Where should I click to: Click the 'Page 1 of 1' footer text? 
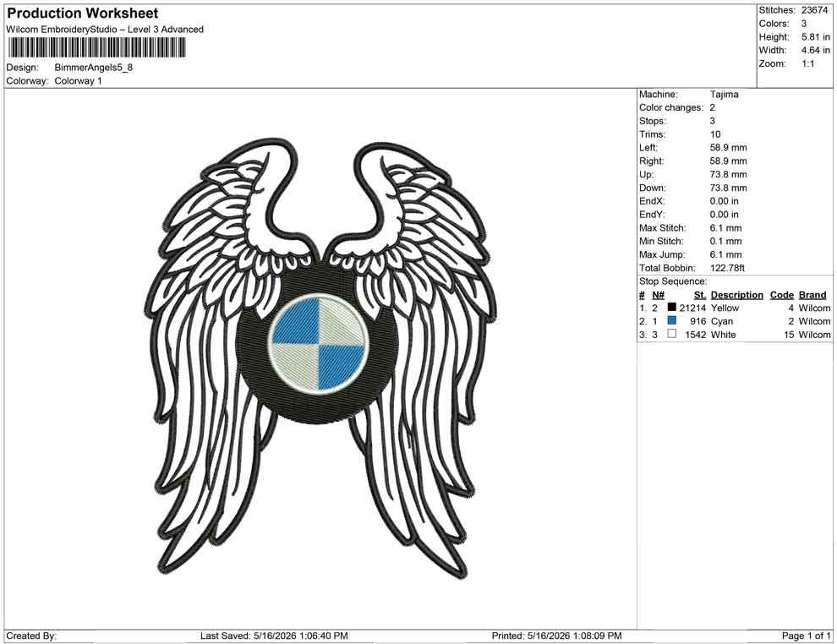coord(806,636)
